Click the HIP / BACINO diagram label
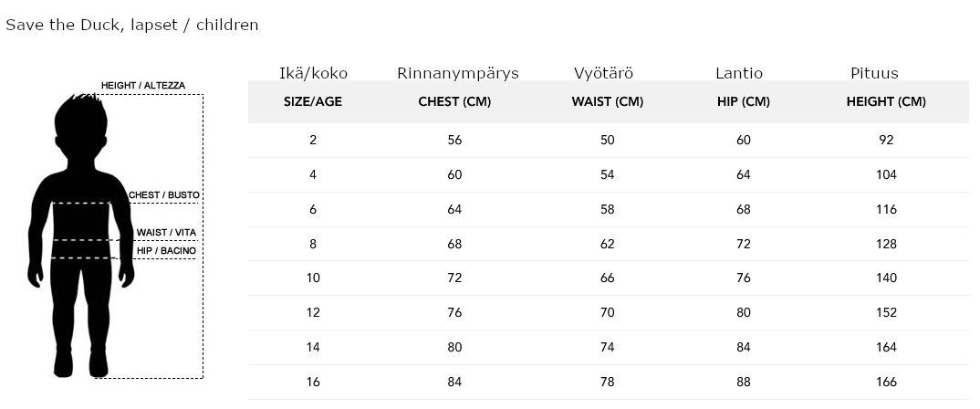980x409 pixels. click(166, 250)
